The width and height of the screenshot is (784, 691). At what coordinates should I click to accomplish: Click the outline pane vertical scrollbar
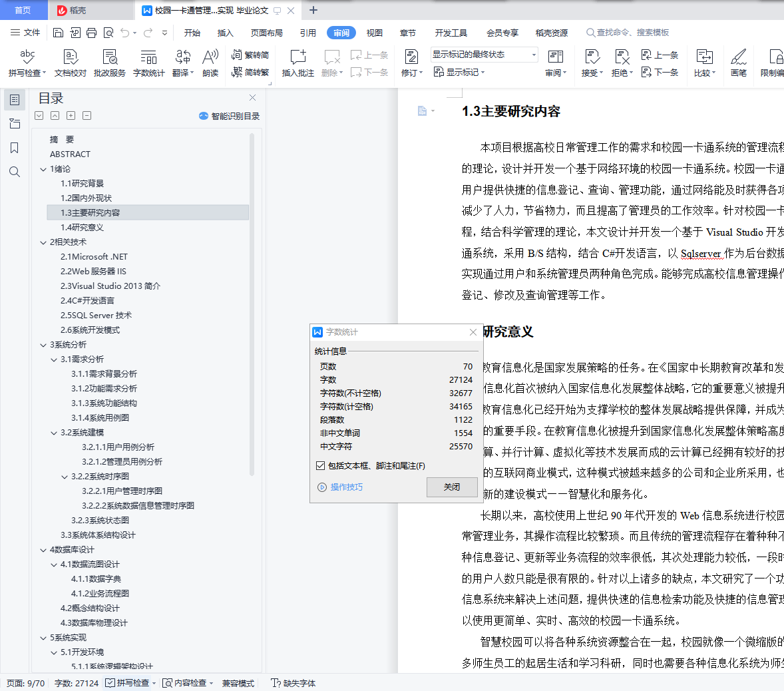252,304
